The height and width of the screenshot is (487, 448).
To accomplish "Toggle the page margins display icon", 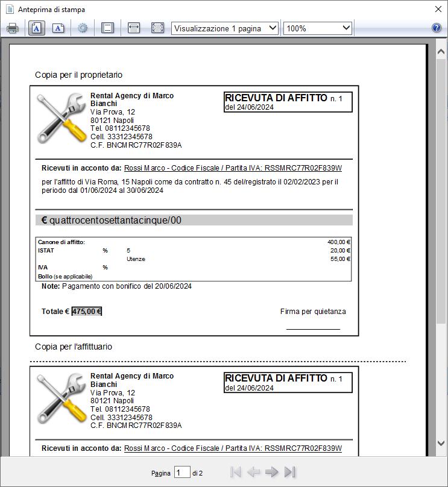I will (107, 28).
